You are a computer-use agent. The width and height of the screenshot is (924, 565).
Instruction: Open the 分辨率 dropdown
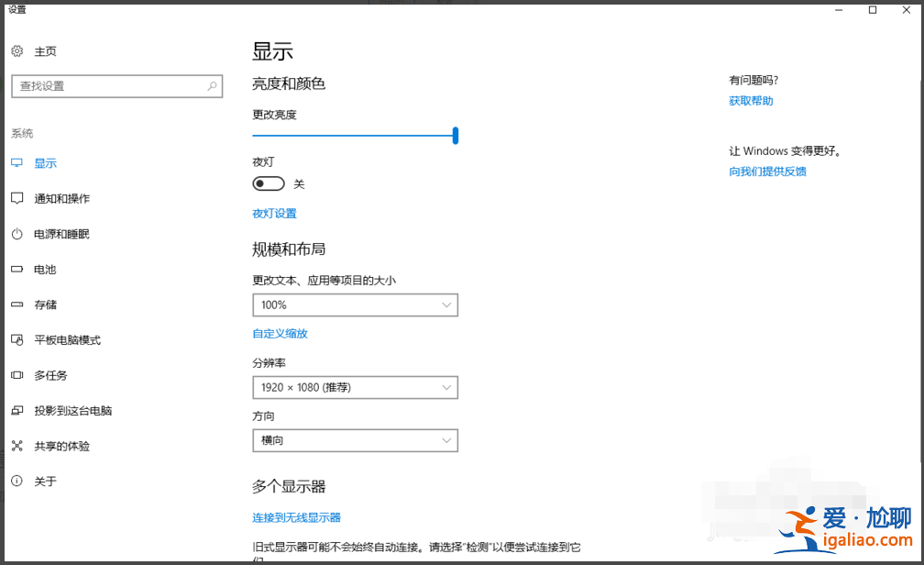tap(355, 387)
